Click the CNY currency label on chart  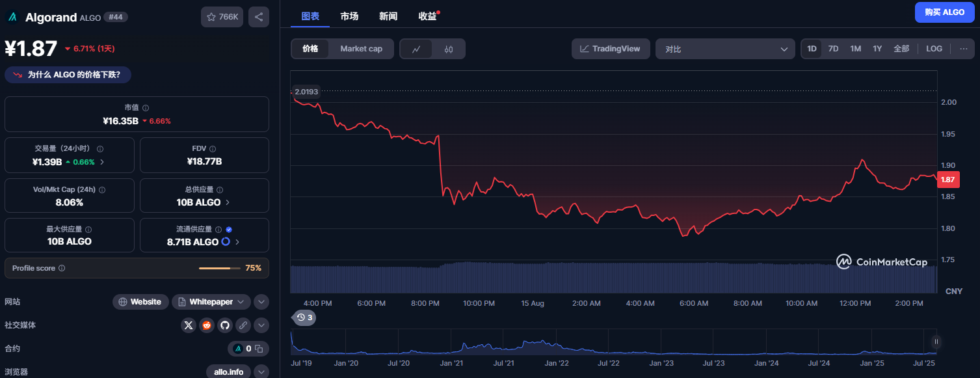tap(954, 291)
